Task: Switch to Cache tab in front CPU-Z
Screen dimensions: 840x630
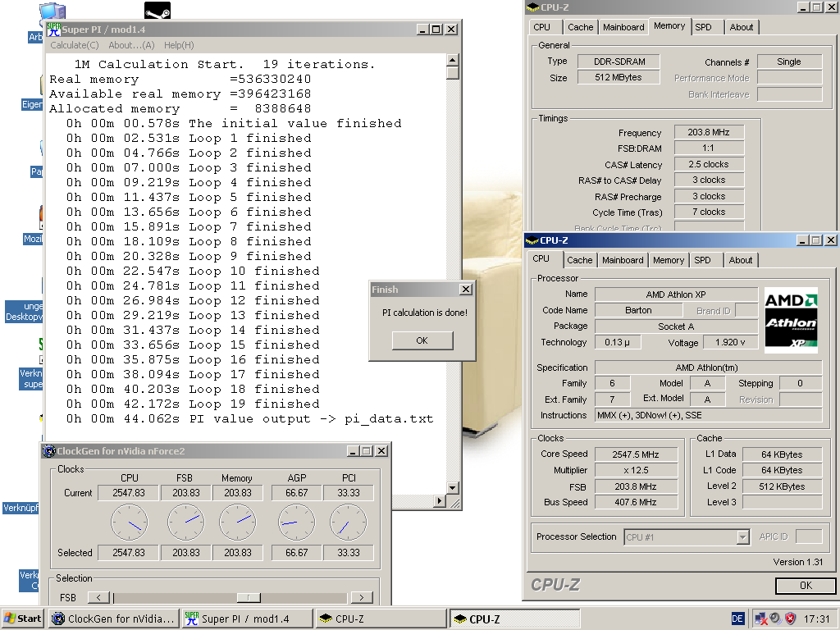Action: click(580, 260)
